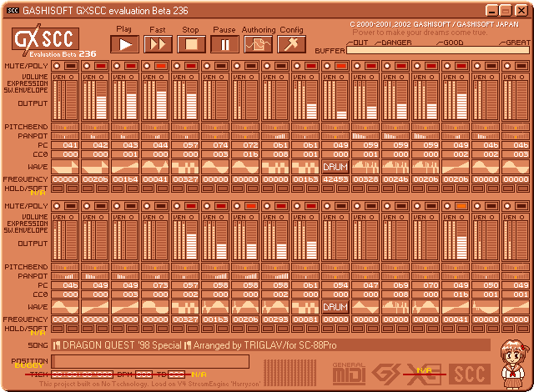Click the panpot strip of the PC 072 channel
The width and height of the screenshot is (534, 392).
245,136
